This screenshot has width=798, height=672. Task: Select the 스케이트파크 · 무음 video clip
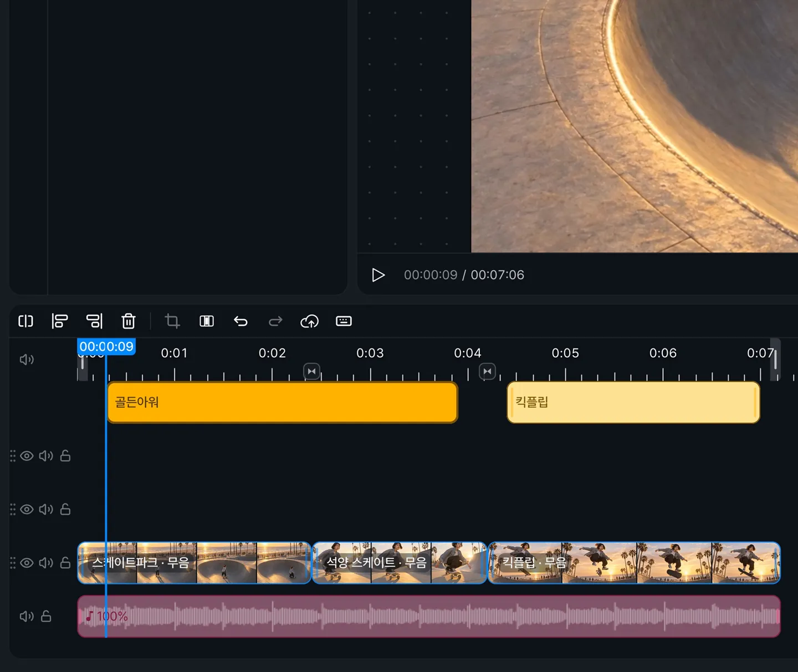[x=195, y=563]
